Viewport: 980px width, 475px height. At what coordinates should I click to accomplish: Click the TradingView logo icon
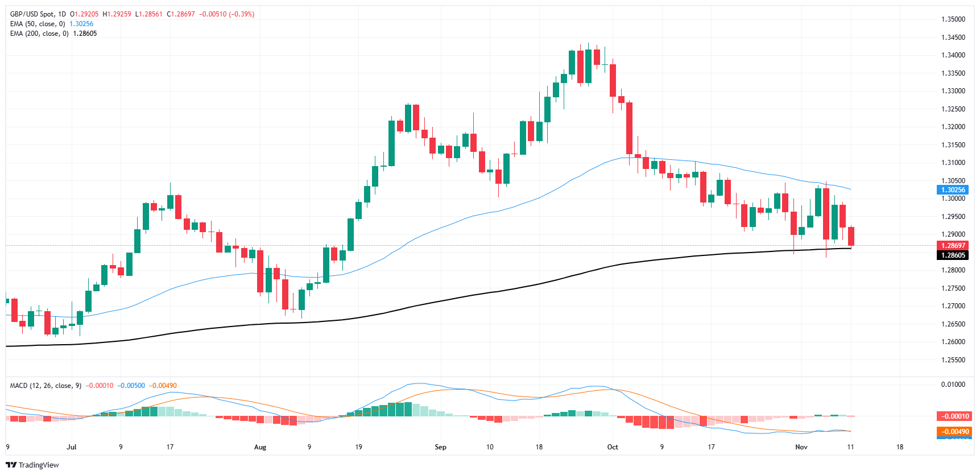(11, 465)
